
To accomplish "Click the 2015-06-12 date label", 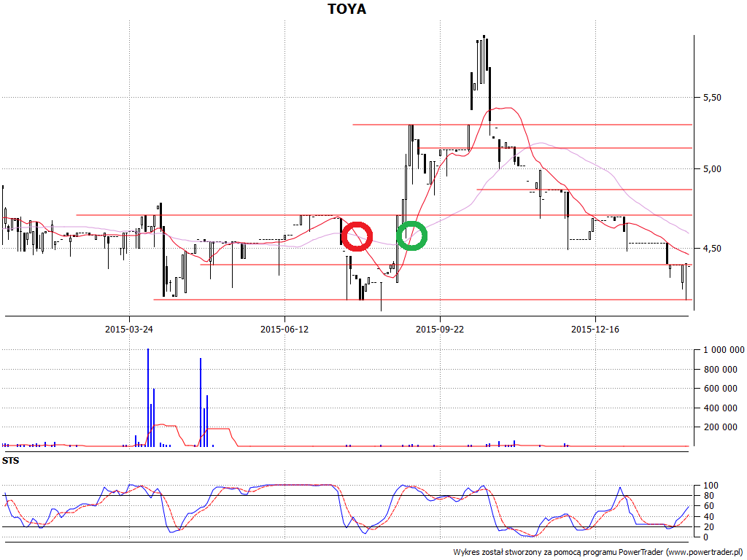I will [285, 329].
